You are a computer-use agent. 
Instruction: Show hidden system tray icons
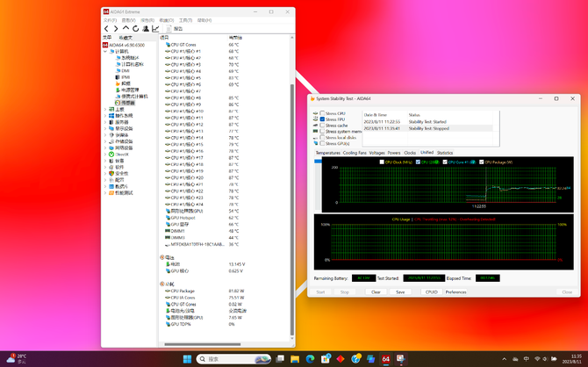(504, 359)
